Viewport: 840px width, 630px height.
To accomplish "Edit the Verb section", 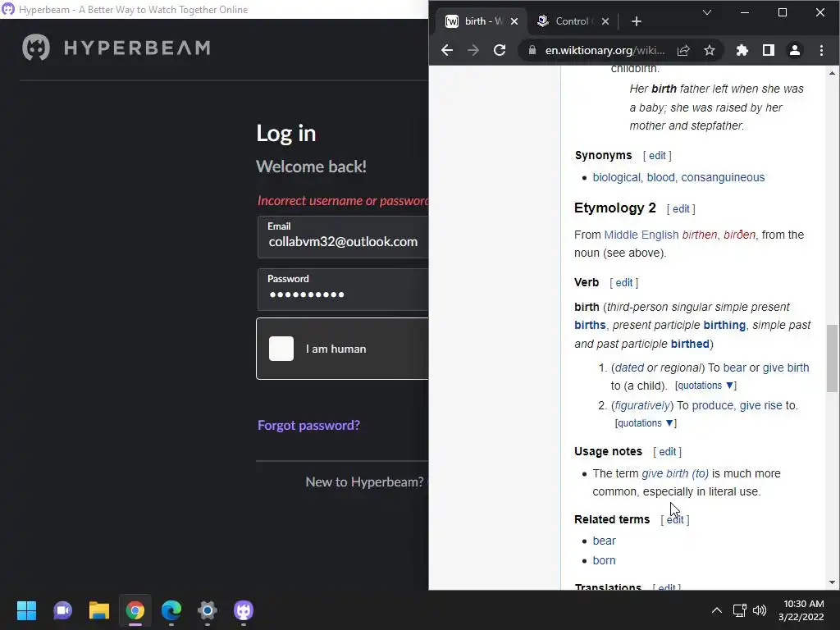I will (x=624, y=283).
